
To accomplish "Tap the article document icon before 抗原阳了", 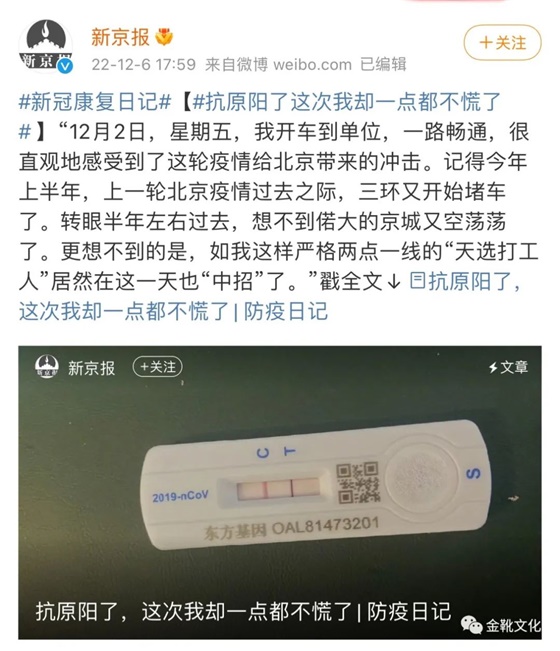I will (417, 281).
